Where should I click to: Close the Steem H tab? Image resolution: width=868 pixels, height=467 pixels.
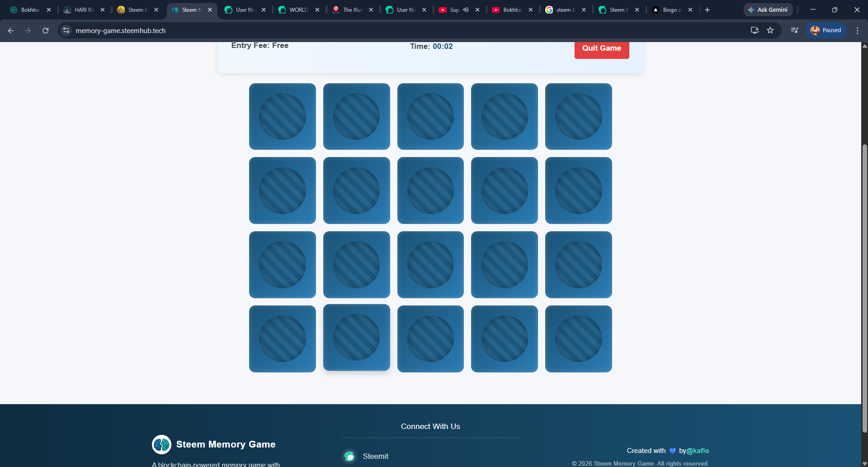[x=156, y=10]
